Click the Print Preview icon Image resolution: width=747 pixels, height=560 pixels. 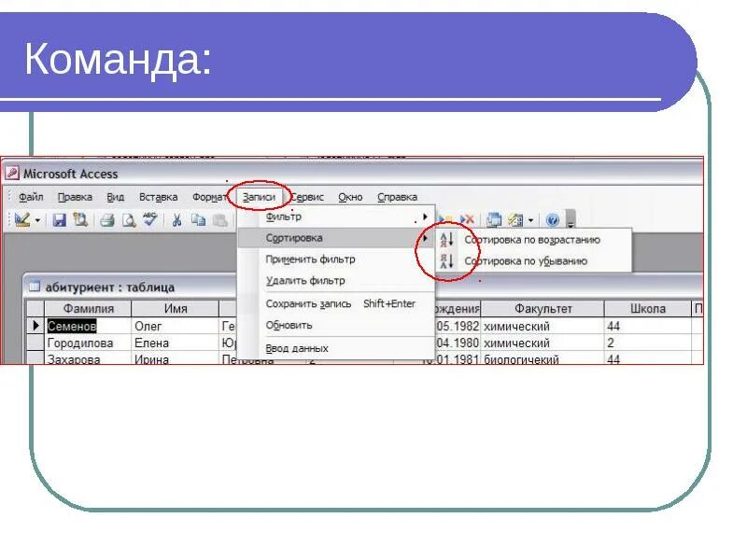pyautogui.click(x=129, y=220)
